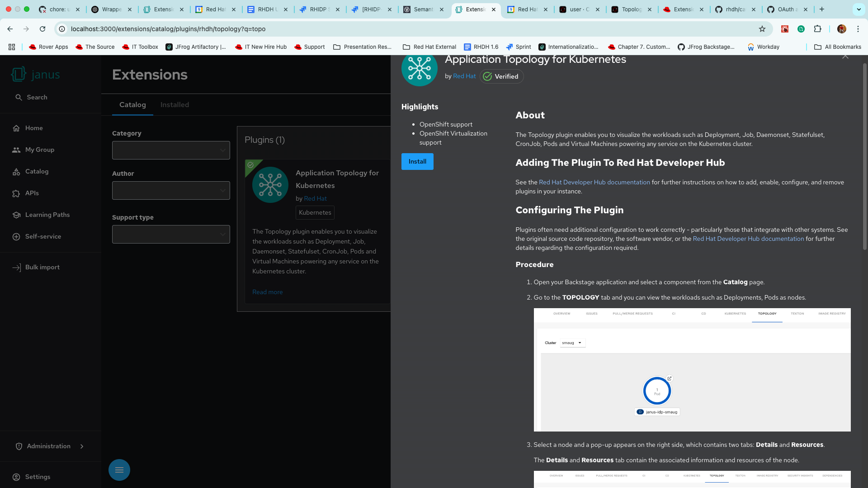868x488 pixels.
Task: Bookmark page with star icon
Action: [x=762, y=29]
